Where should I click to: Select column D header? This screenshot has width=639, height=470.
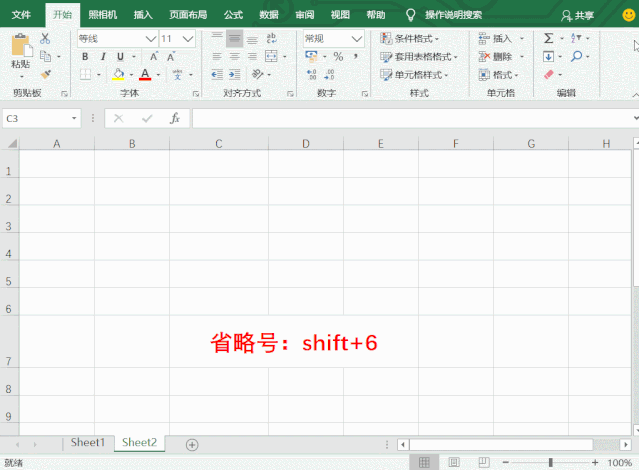click(x=306, y=143)
